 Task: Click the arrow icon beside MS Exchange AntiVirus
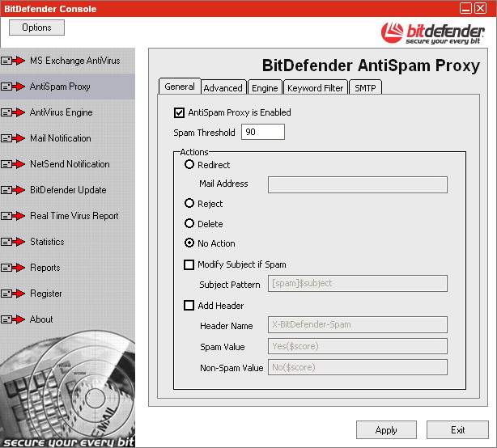(13, 60)
